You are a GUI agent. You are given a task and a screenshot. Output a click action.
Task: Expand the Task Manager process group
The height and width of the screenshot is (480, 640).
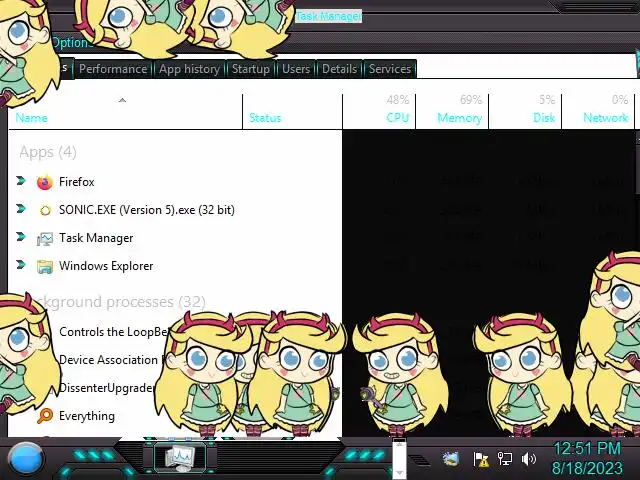(21, 237)
